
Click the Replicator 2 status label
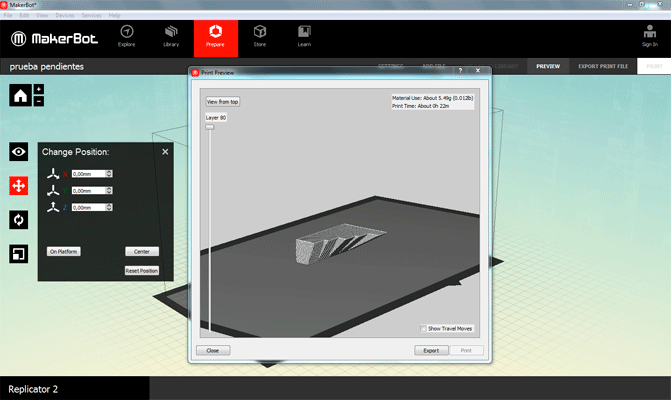[x=33, y=389]
